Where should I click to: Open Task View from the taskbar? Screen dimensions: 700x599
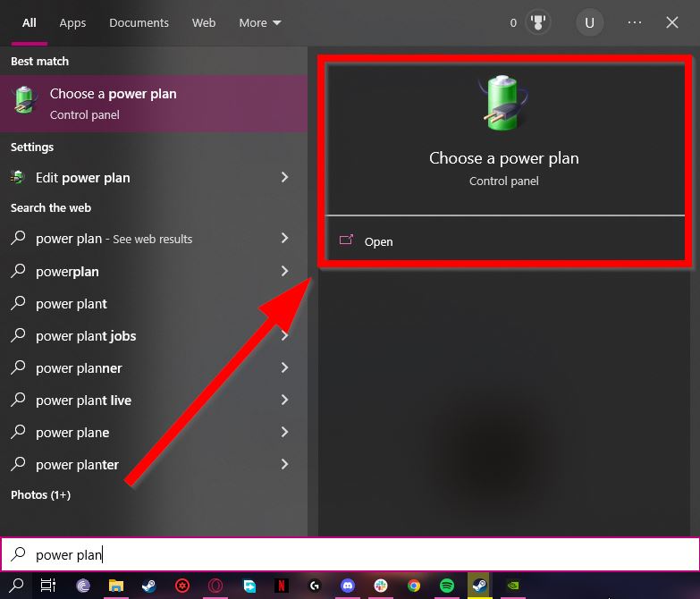48,585
